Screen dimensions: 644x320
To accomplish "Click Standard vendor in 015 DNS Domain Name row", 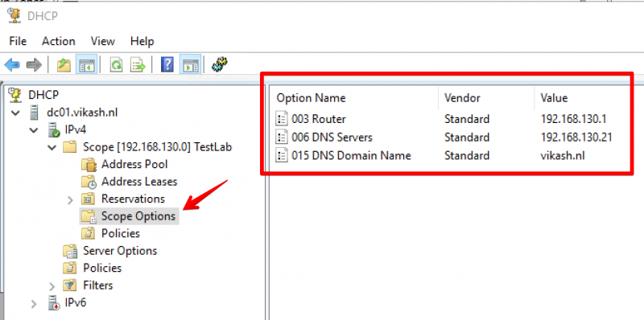I will point(467,155).
